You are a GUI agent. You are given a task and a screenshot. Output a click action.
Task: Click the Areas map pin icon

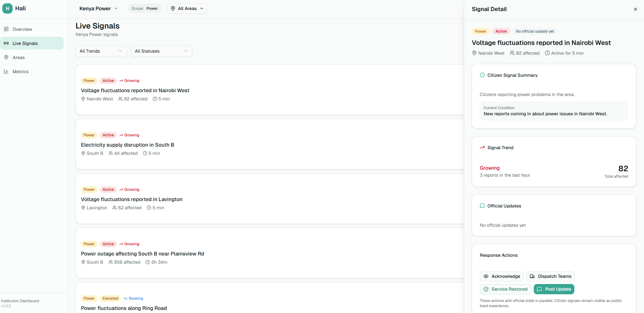click(6, 57)
